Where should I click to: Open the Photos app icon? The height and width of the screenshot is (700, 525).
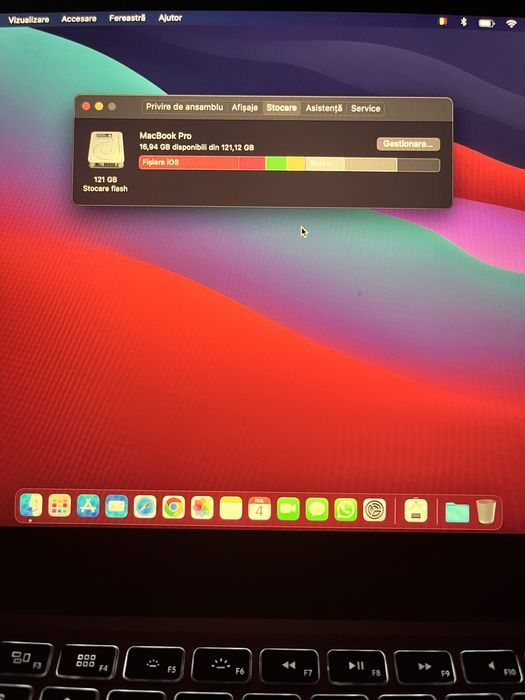point(202,508)
